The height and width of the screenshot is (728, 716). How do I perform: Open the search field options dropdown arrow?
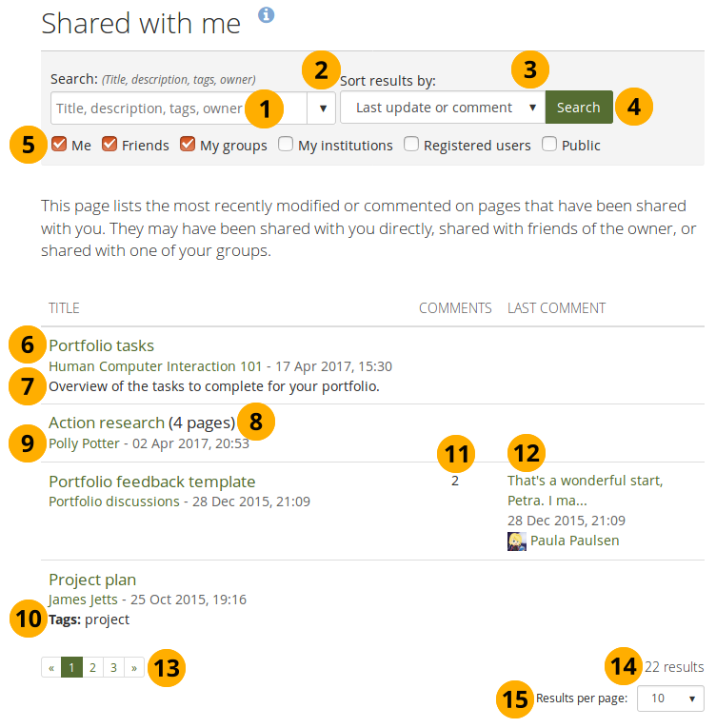click(323, 108)
